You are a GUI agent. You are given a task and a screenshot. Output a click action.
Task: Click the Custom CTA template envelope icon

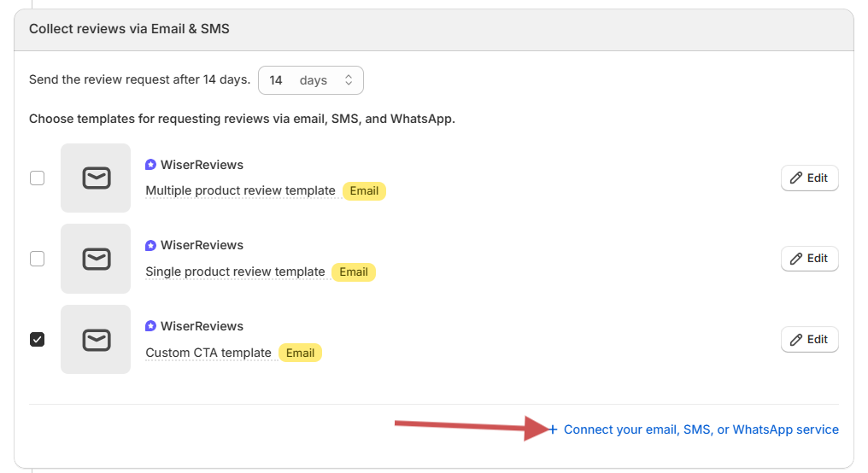96,340
